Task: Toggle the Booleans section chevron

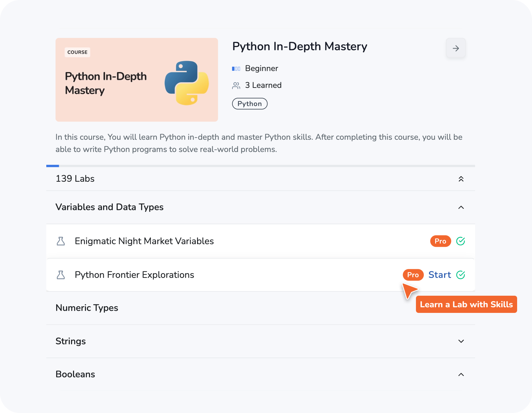Action: pyautogui.click(x=461, y=374)
